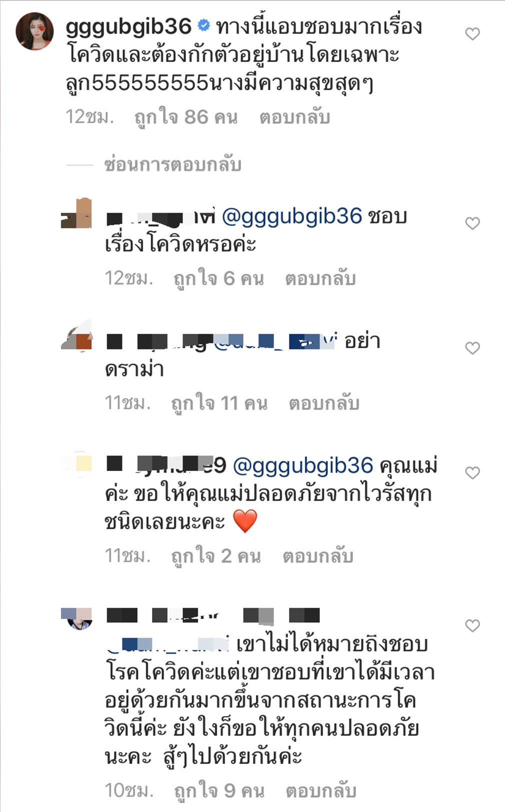Reply to the gggubgib36 main comment

tap(294, 117)
